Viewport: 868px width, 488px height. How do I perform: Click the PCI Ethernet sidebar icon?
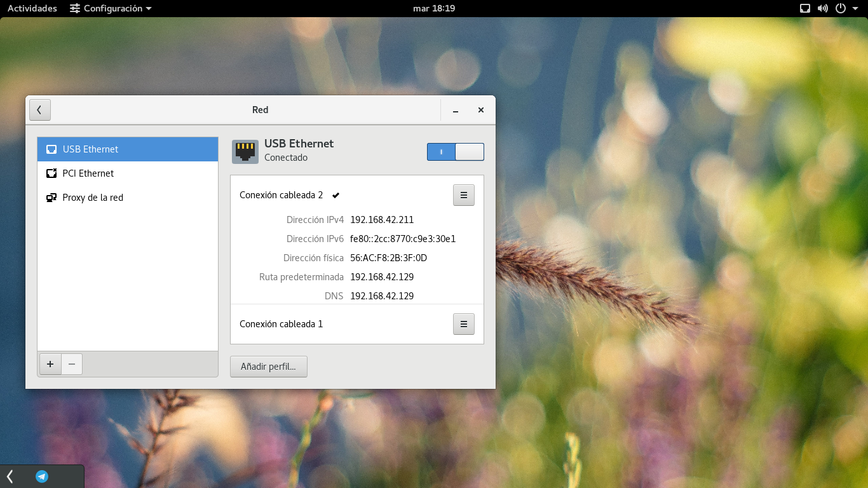click(x=51, y=173)
